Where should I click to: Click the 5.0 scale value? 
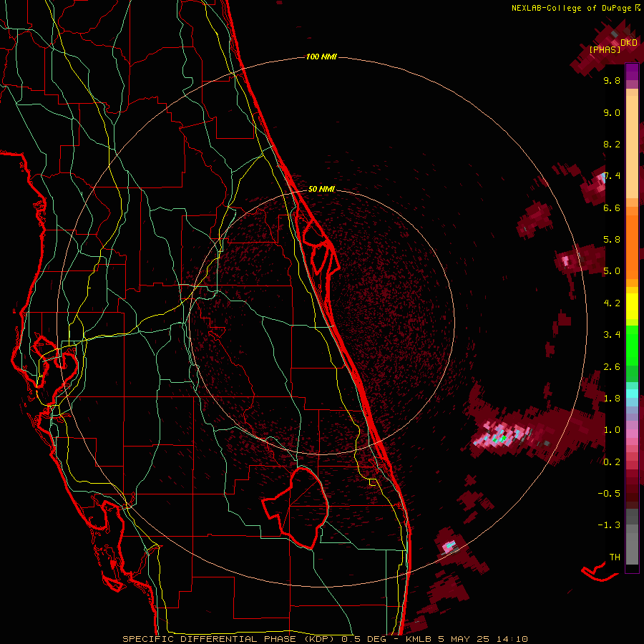[x=612, y=271]
